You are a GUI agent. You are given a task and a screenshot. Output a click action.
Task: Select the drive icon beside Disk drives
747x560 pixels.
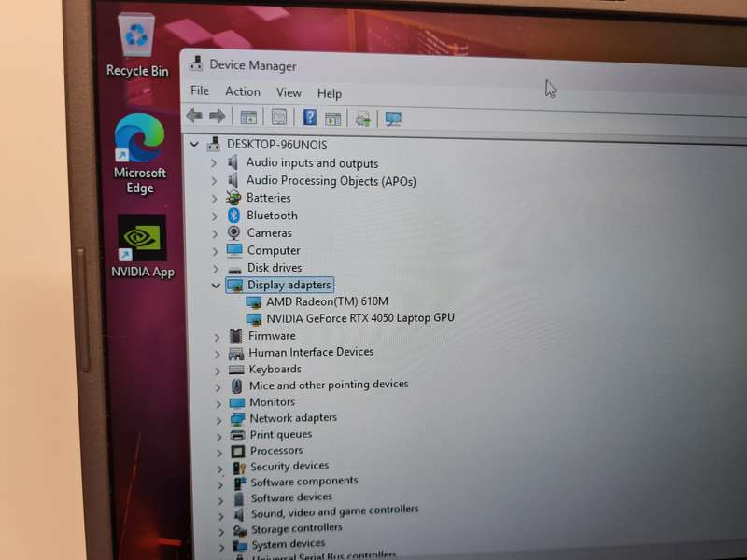tap(235, 269)
